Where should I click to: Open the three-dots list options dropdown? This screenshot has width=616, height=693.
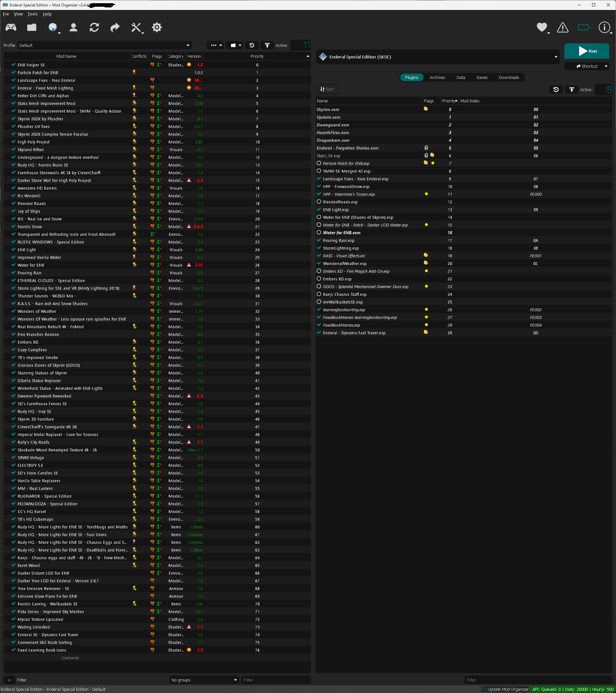216,45
